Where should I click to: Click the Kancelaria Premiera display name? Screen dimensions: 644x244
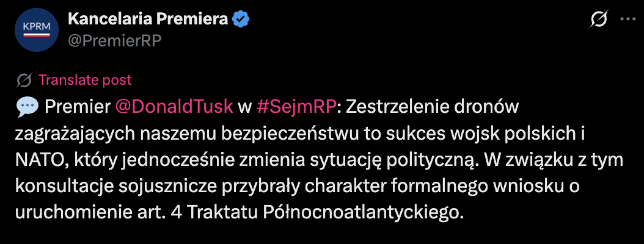(x=148, y=19)
